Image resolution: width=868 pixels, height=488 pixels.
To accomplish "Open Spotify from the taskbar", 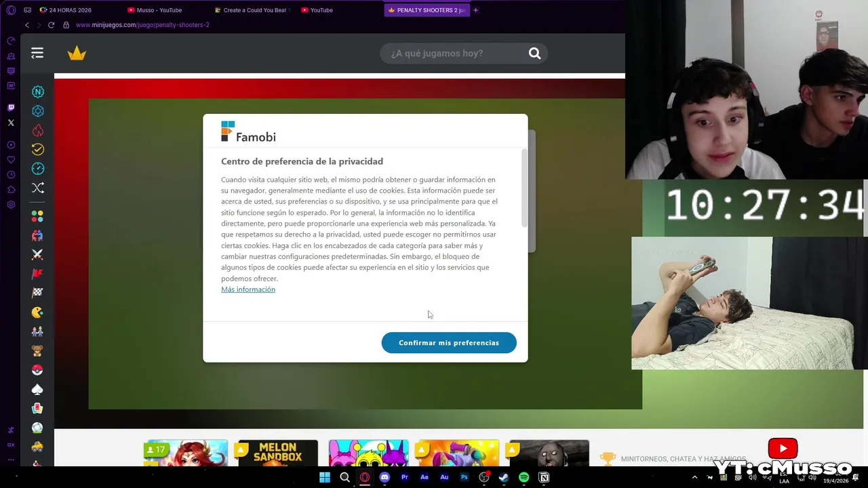I will pyautogui.click(x=524, y=477).
